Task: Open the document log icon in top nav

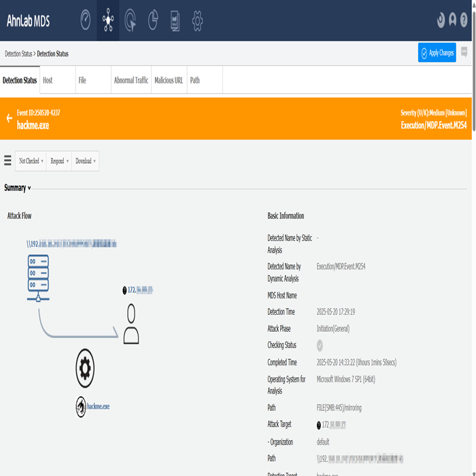Action: coord(175,20)
